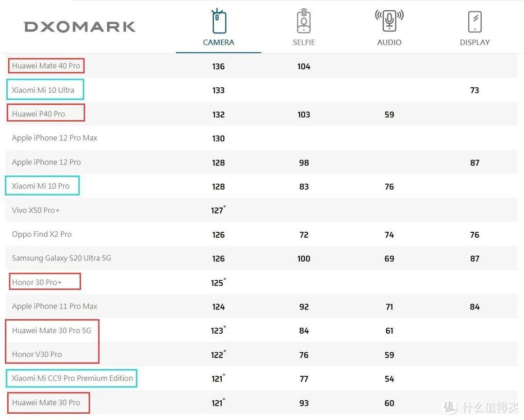This screenshot has height=420, width=524.
Task: Select Vivo X50 Pro+ device link
Action: point(36,210)
